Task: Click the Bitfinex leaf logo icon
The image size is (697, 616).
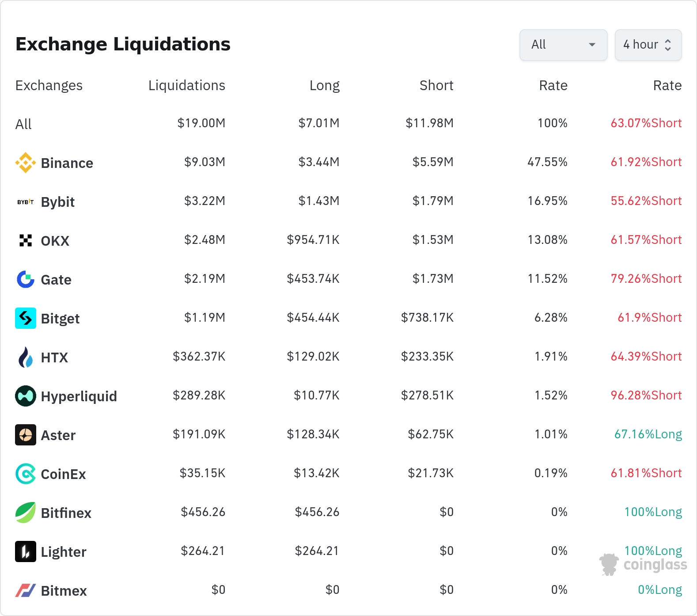Action: [26, 513]
